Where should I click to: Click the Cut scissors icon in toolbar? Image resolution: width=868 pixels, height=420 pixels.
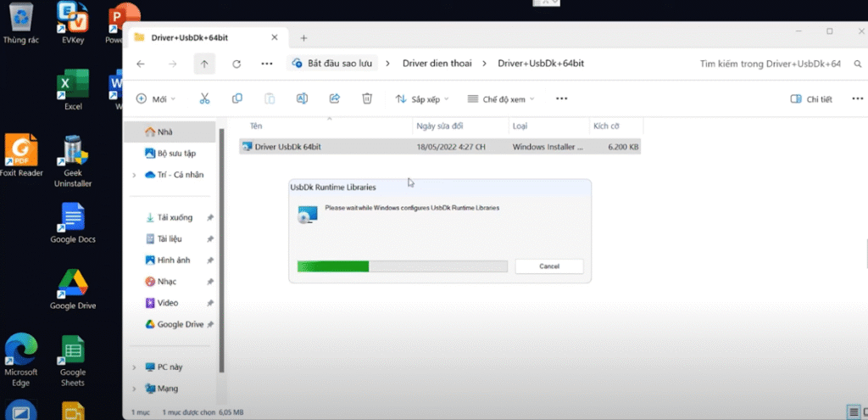(x=204, y=99)
